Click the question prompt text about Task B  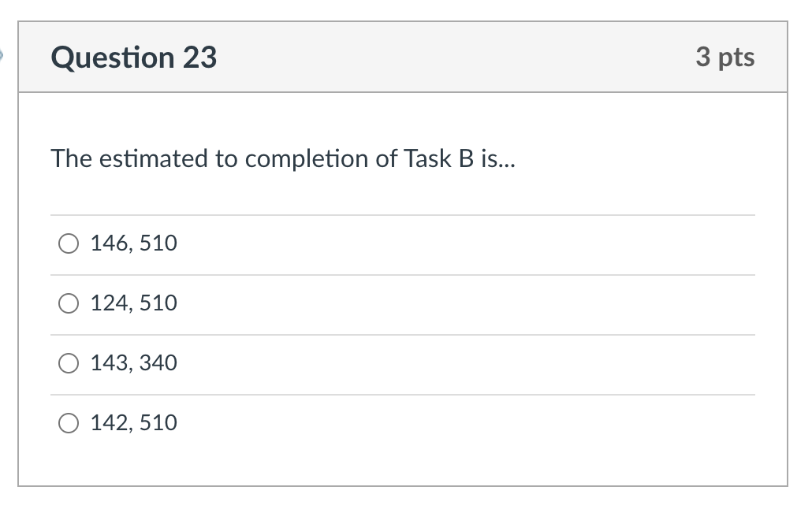coord(284,158)
